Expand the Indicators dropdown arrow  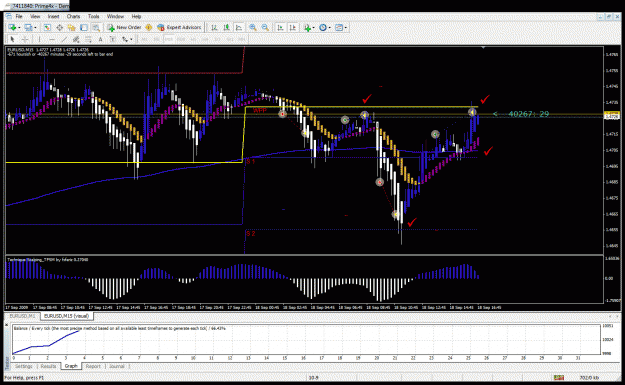click(314, 28)
